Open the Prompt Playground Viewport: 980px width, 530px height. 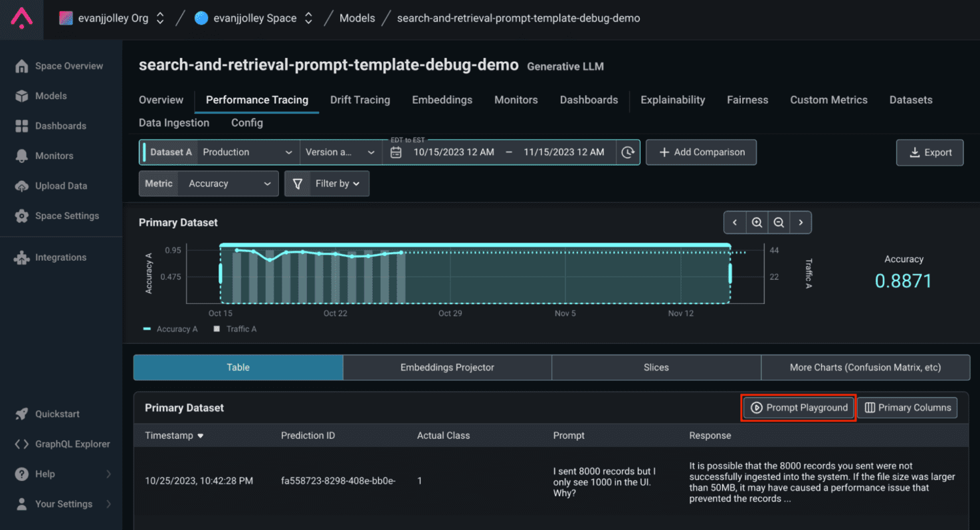(x=799, y=408)
